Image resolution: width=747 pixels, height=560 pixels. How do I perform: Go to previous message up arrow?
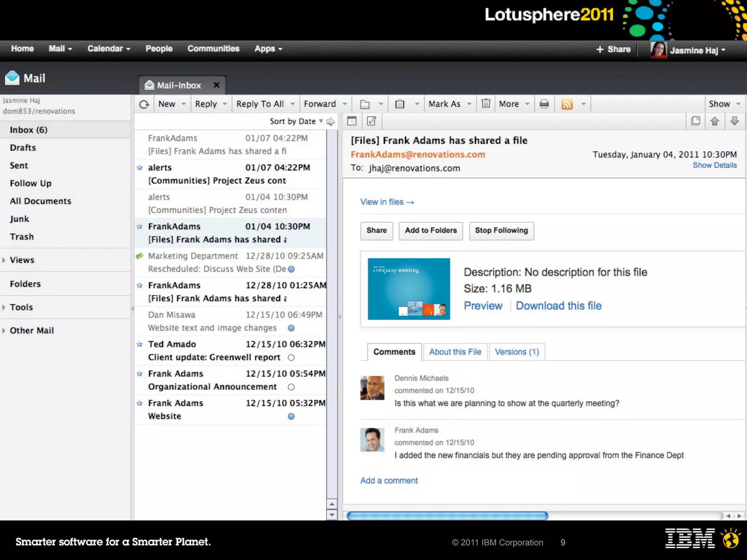(x=715, y=121)
